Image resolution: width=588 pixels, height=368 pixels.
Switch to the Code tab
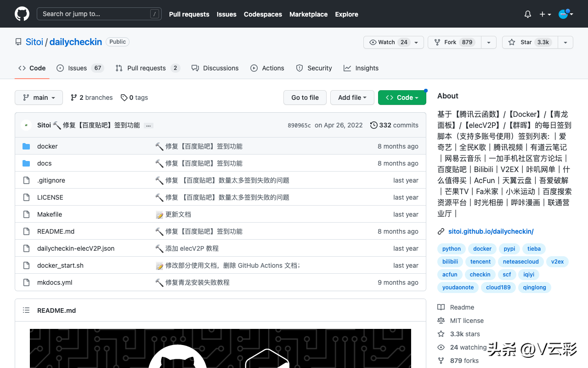[x=32, y=68]
